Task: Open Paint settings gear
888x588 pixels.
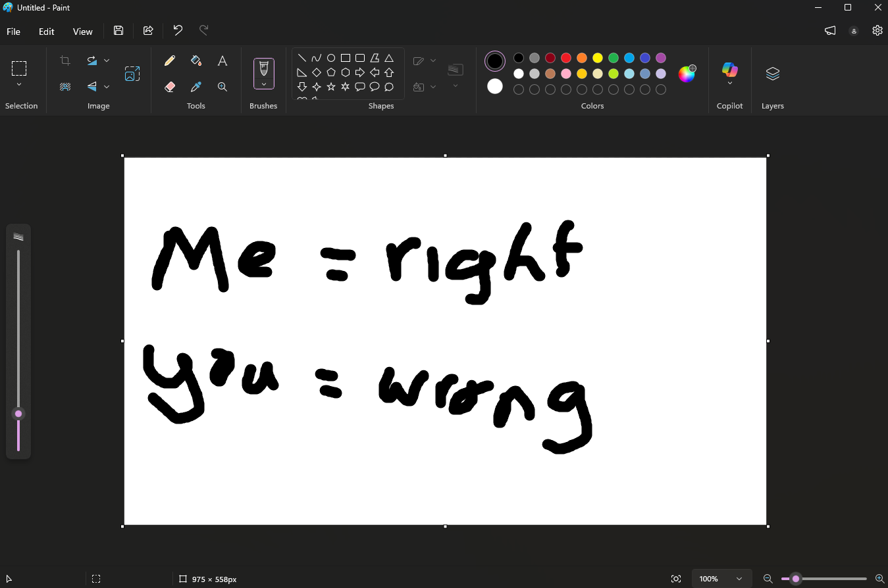Action: click(x=877, y=30)
